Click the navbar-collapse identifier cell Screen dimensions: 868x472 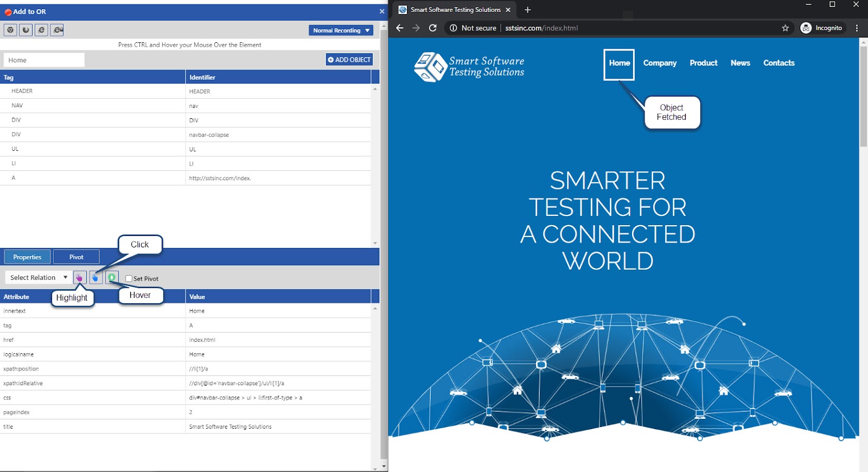tap(278, 135)
